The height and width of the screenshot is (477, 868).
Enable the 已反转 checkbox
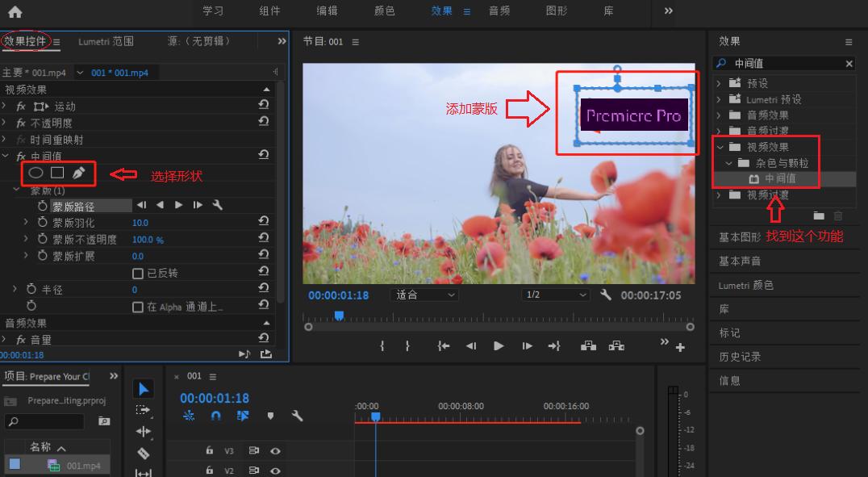(138, 274)
